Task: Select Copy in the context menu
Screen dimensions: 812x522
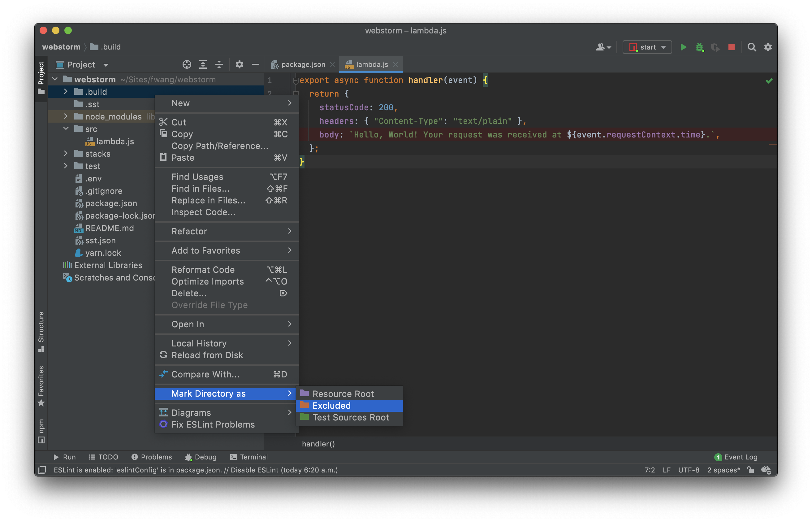Action: click(227, 134)
